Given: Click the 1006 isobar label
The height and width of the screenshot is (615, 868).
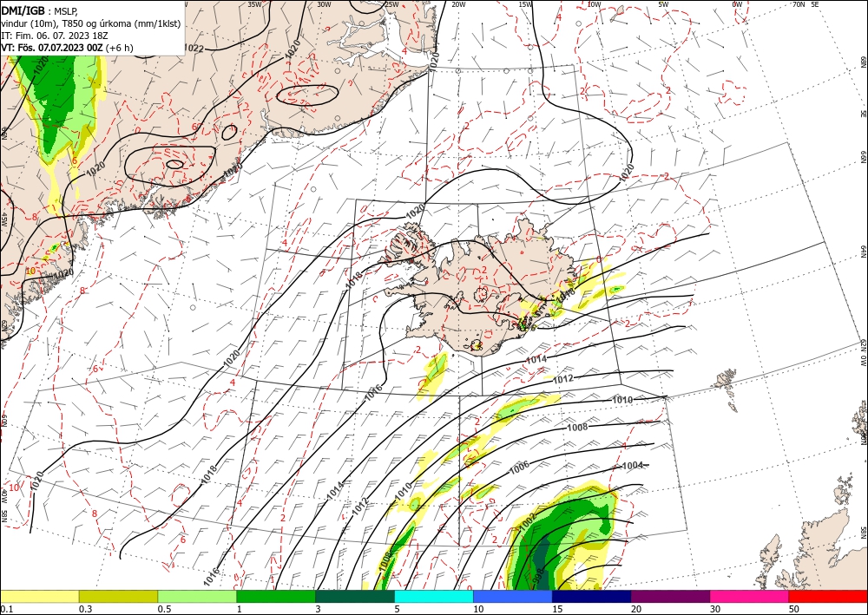Looking at the screenshot, I should 519,468.
